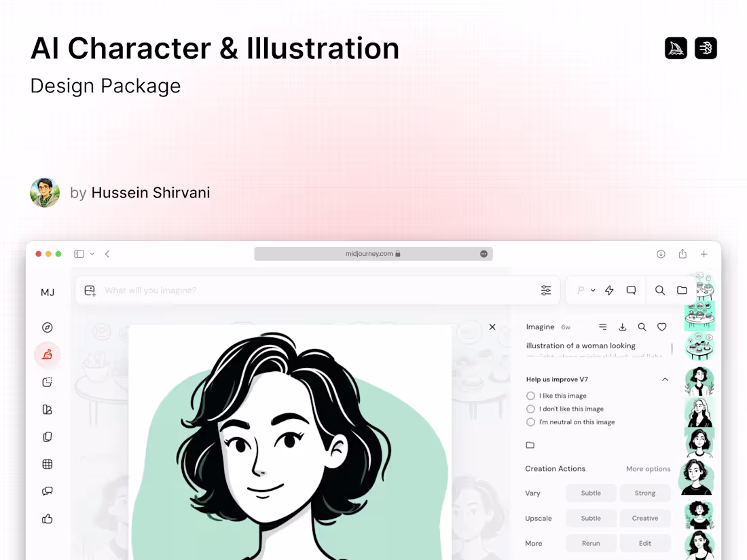Click Hussein Shirvani author avatar
747x560 pixels.
[x=45, y=192]
